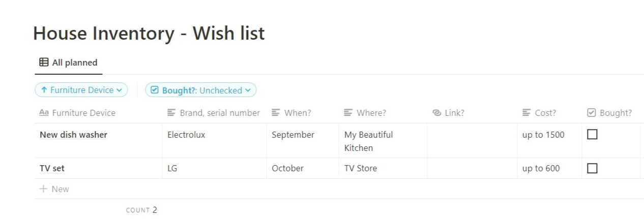The image size is (644, 223).
Task: Click the House Inventory - Wish list title
Action: [149, 33]
